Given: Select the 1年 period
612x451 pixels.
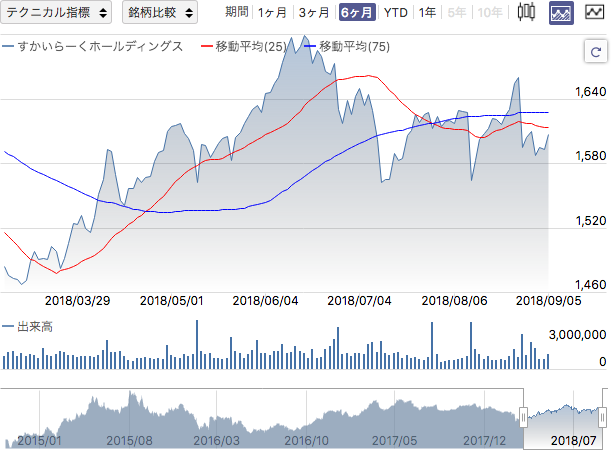Looking at the screenshot, I should coord(427,12).
